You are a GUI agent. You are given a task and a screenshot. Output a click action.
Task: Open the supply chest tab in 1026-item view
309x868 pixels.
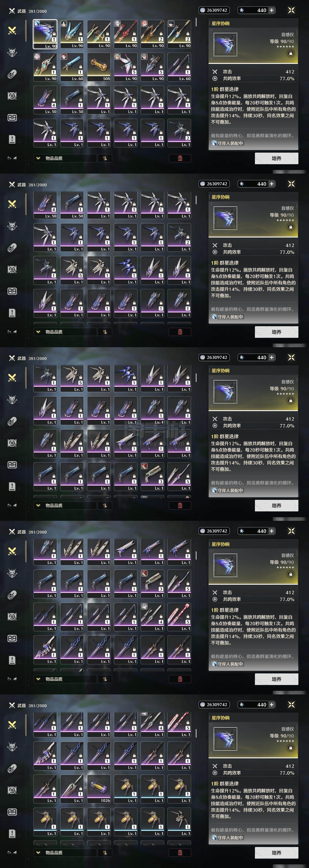point(12,812)
